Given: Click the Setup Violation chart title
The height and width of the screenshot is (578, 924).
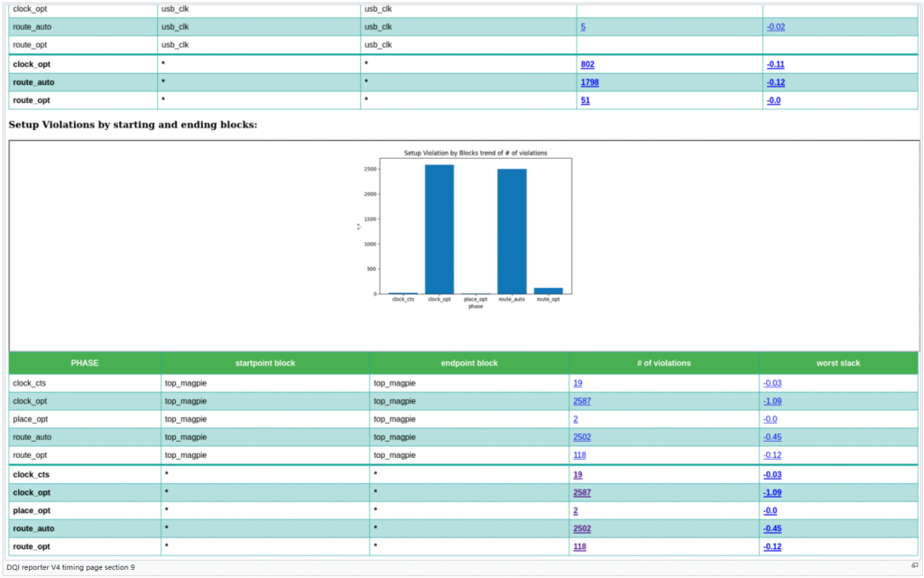Looking at the screenshot, I should click(x=476, y=153).
